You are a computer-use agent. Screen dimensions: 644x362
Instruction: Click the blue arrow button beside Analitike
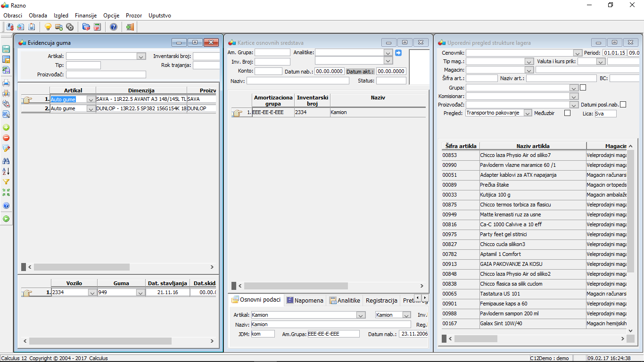tap(398, 53)
